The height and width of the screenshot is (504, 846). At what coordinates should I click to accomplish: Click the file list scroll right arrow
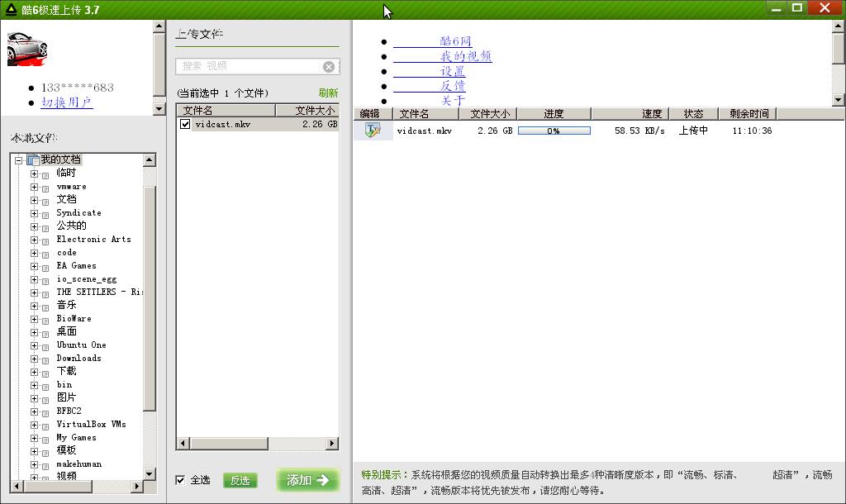332,444
